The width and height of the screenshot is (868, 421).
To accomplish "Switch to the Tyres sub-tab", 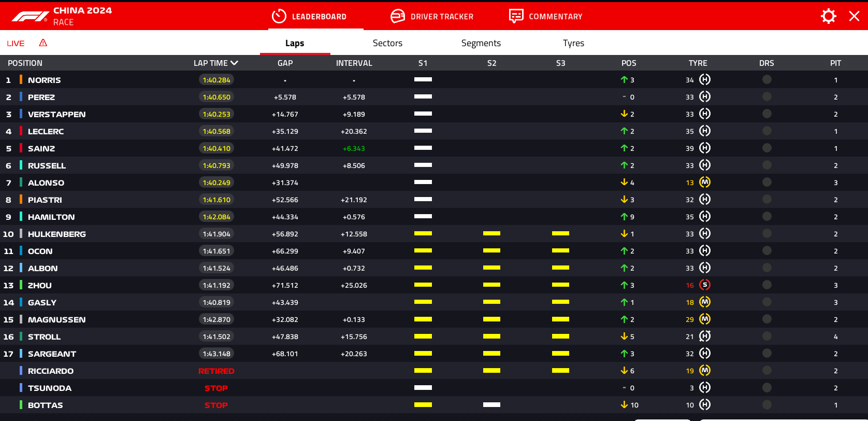I will [x=573, y=43].
